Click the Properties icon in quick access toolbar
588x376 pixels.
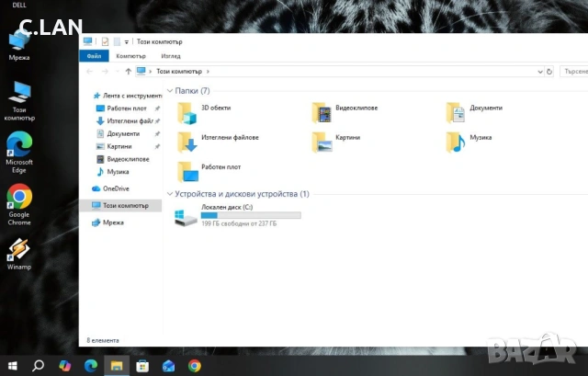coord(105,41)
